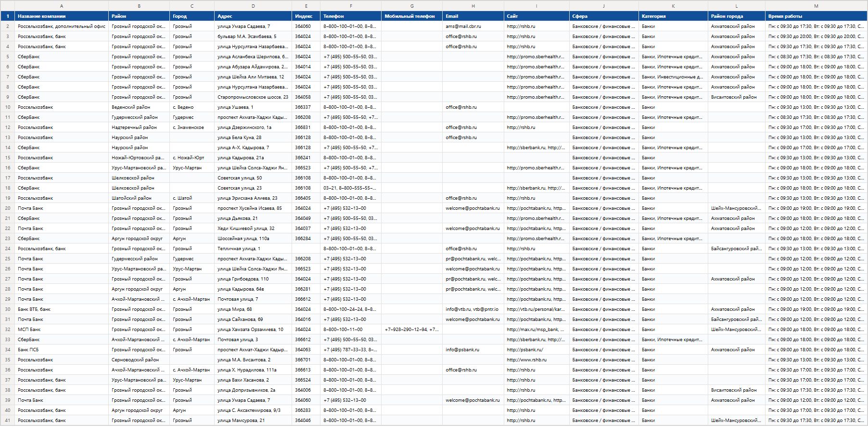868x434 pixels.
Task: Select address 'улица Сайханова, 69'
Action: click(x=253, y=319)
